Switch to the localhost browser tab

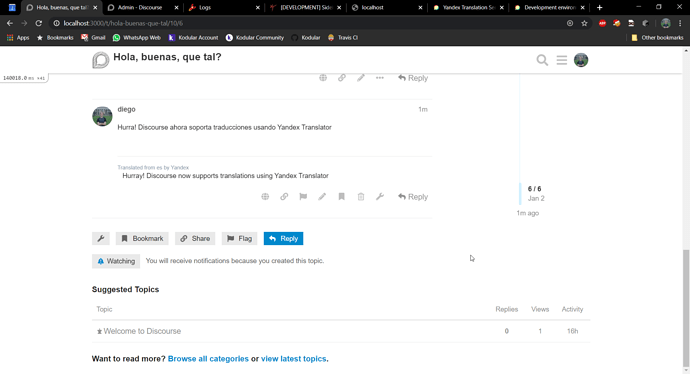[x=386, y=7]
